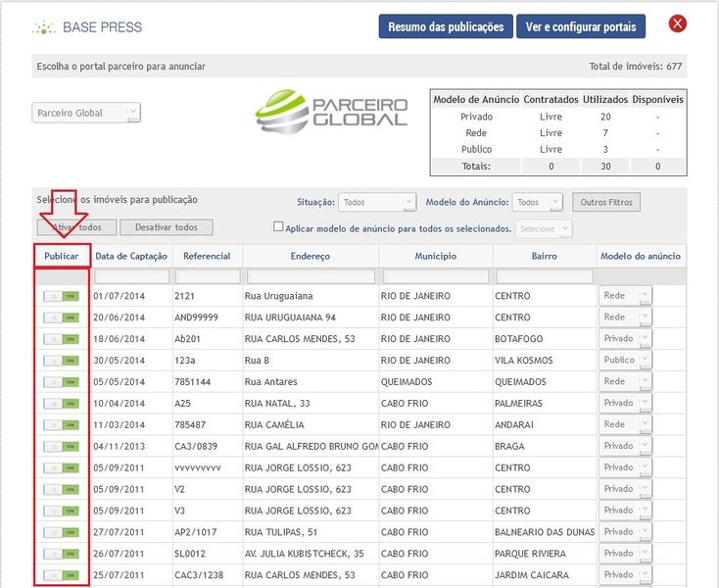
Task: Open Outros Filtros options
Action: (605, 202)
